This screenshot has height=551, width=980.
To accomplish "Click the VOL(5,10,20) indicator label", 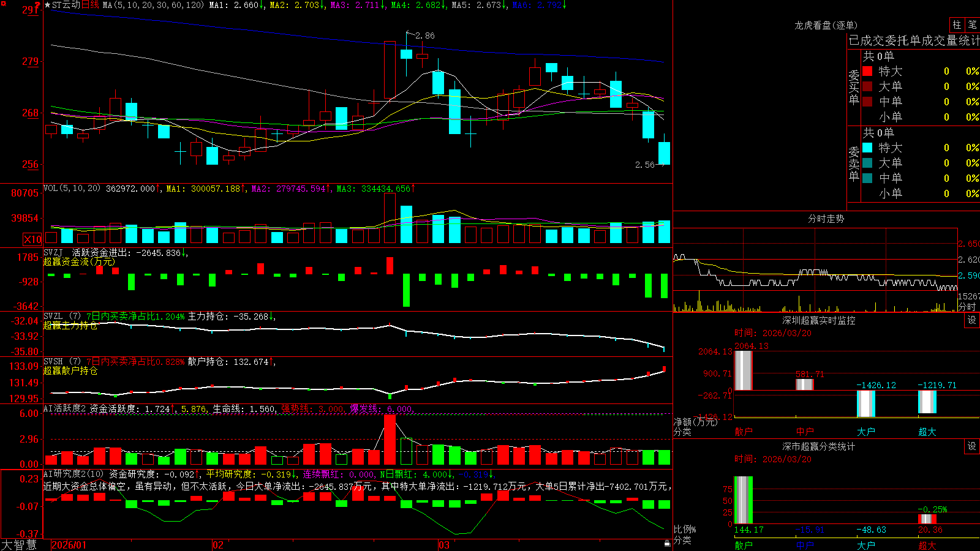I will [72, 189].
